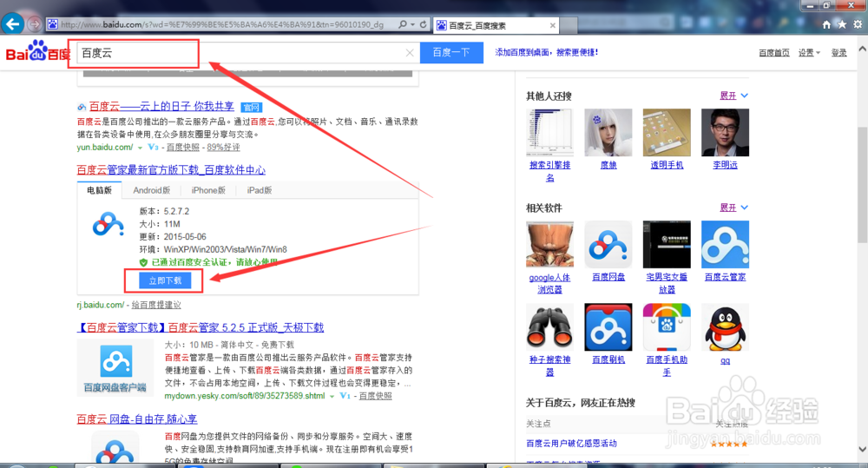The width and height of the screenshot is (868, 468).
Task: Click the address bar search magnifier icon
Action: [403, 24]
